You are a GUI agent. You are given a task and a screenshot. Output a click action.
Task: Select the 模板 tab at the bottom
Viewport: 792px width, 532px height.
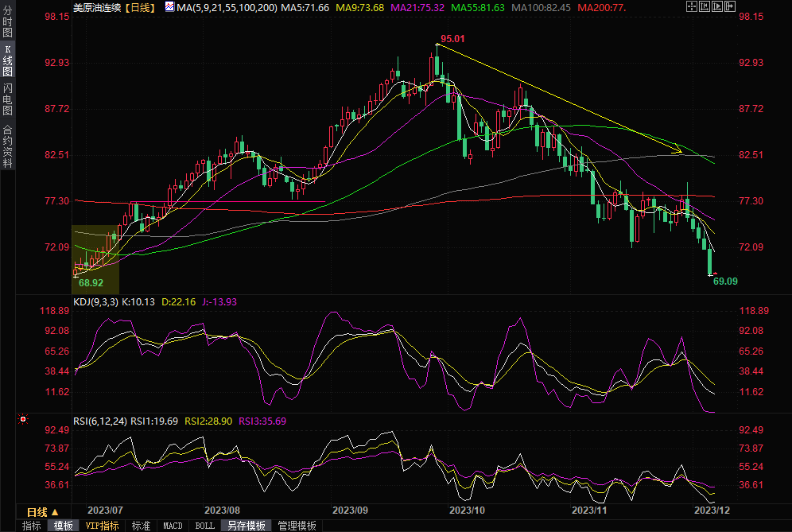click(x=63, y=526)
